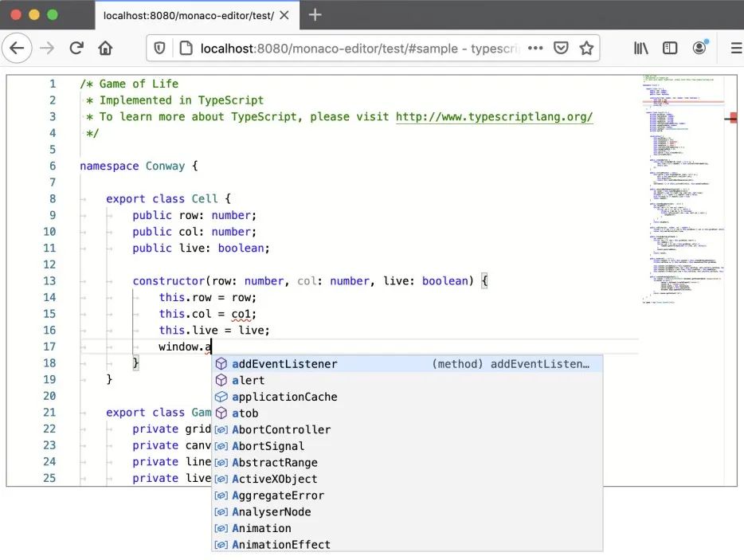Save page to Pocket icon
Screen dimensions: 744x560
(561, 48)
